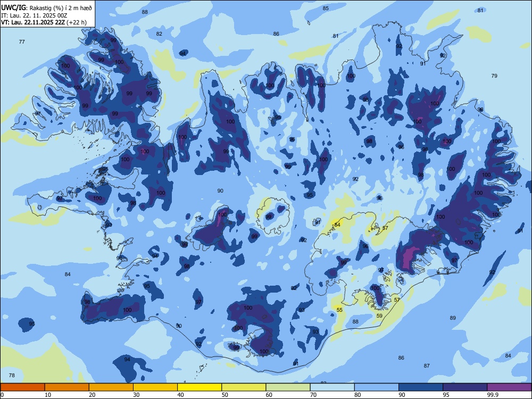The width and height of the screenshot is (532, 399).
Task: Click the '78' humidity value over the ocean
Action: coord(12,375)
